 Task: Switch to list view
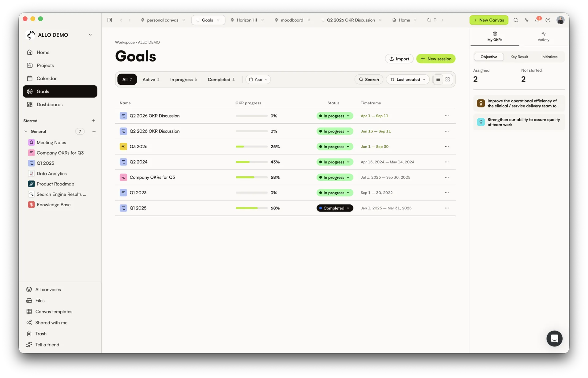[x=438, y=80]
